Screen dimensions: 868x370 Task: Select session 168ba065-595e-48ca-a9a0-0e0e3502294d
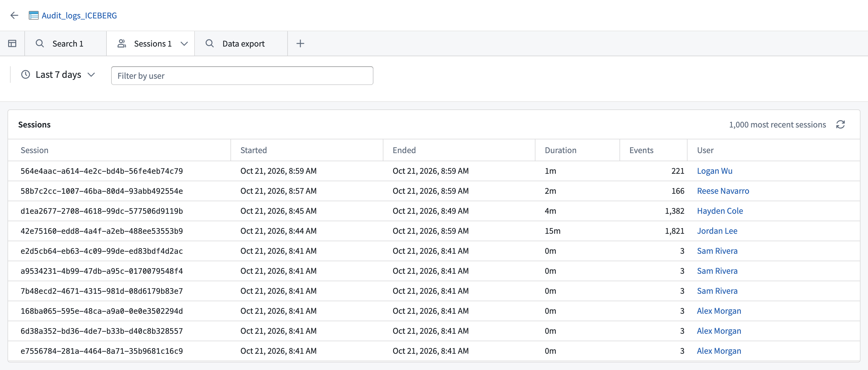[x=102, y=311]
